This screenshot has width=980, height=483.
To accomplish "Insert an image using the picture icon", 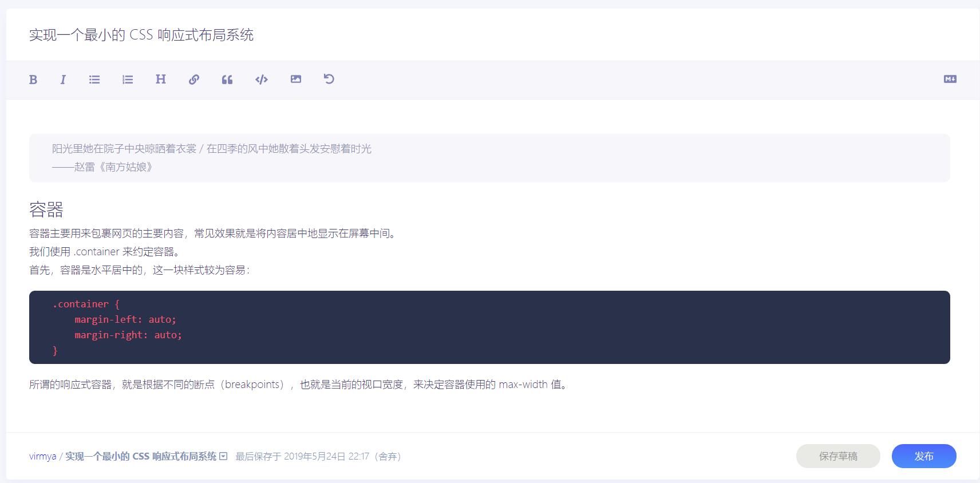I will click(296, 79).
